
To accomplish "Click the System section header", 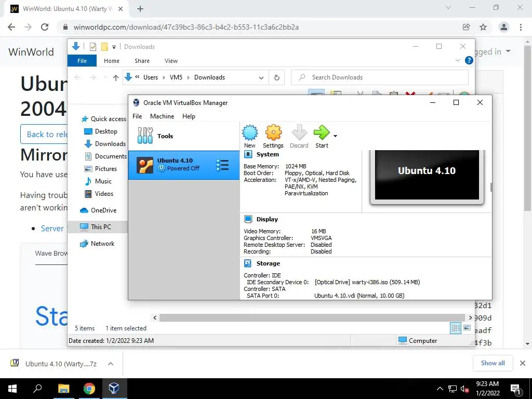I will 268,154.
